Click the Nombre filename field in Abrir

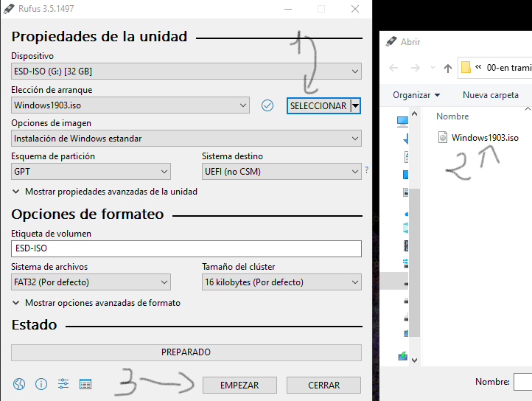[x=523, y=382]
